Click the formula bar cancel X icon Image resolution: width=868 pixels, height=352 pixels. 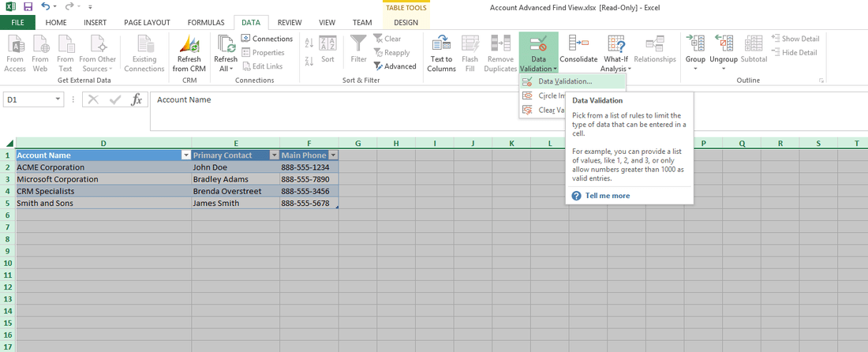click(93, 99)
